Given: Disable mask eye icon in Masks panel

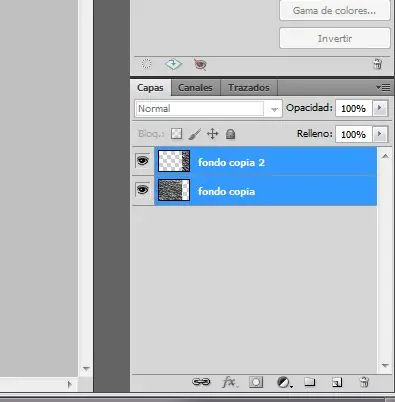Looking at the screenshot, I should [200, 64].
